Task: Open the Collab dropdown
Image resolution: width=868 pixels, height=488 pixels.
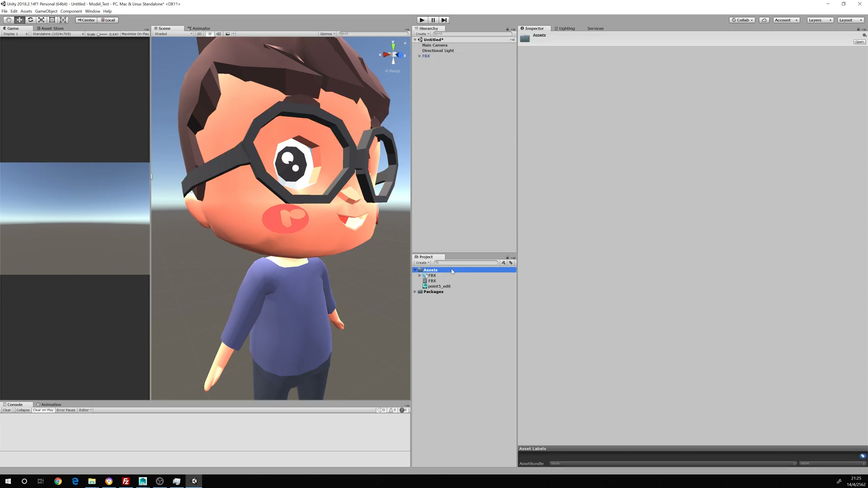Action: click(742, 20)
